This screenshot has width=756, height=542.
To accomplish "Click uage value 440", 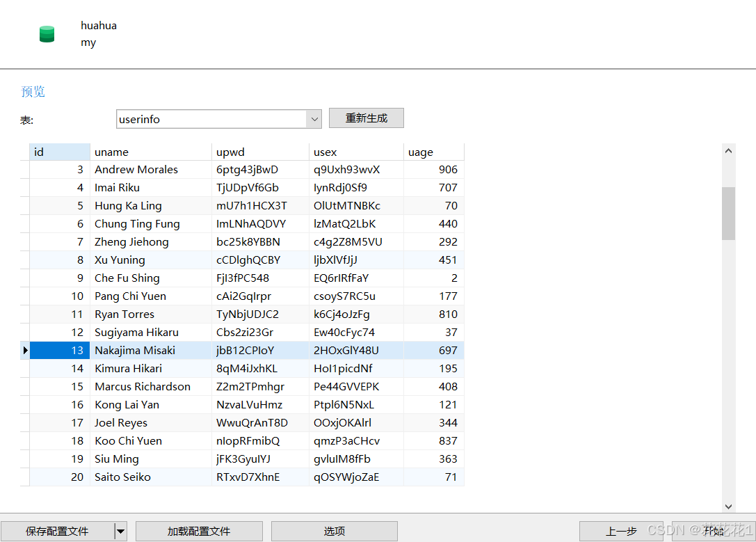I will tap(434, 224).
